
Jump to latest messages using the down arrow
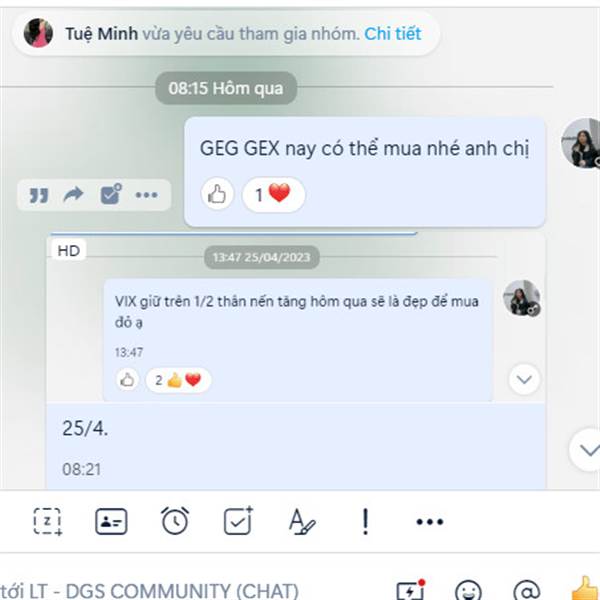[x=585, y=450]
